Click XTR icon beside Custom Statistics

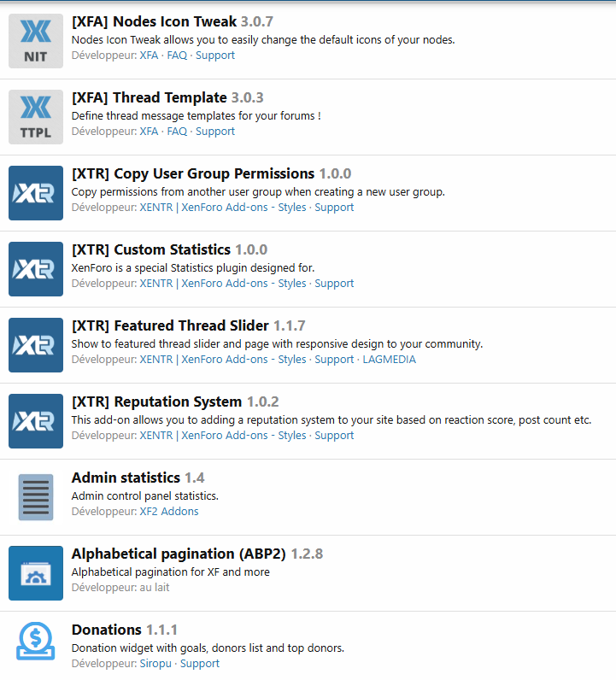click(36, 269)
